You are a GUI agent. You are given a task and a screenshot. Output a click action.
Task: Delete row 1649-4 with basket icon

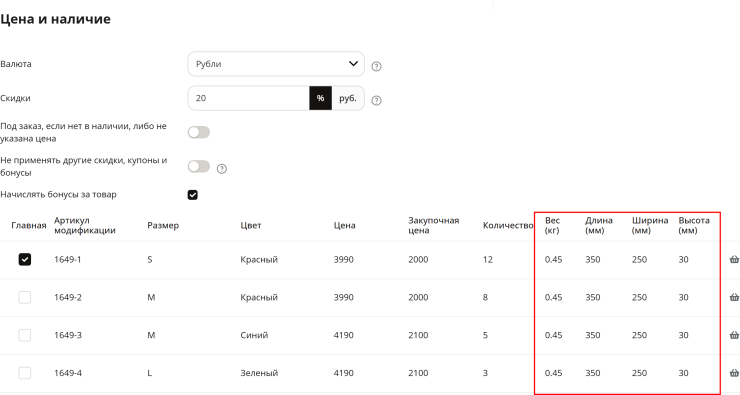click(734, 372)
